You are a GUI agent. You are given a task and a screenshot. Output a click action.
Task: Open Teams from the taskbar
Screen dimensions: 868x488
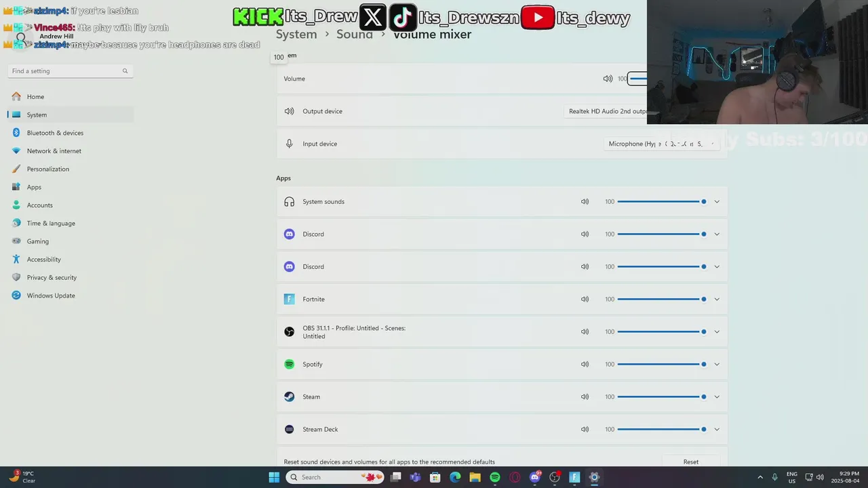click(415, 477)
